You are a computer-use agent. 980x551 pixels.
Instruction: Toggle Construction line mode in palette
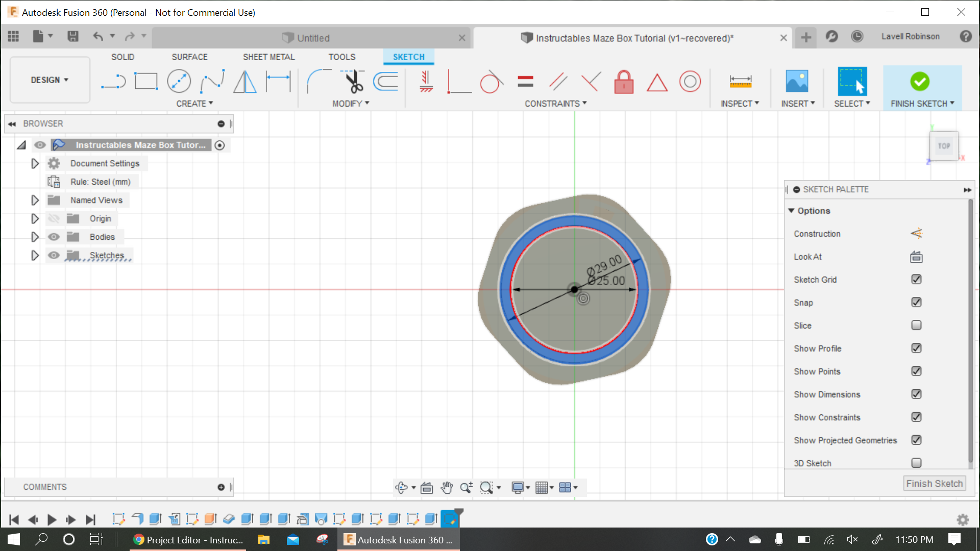coord(916,234)
